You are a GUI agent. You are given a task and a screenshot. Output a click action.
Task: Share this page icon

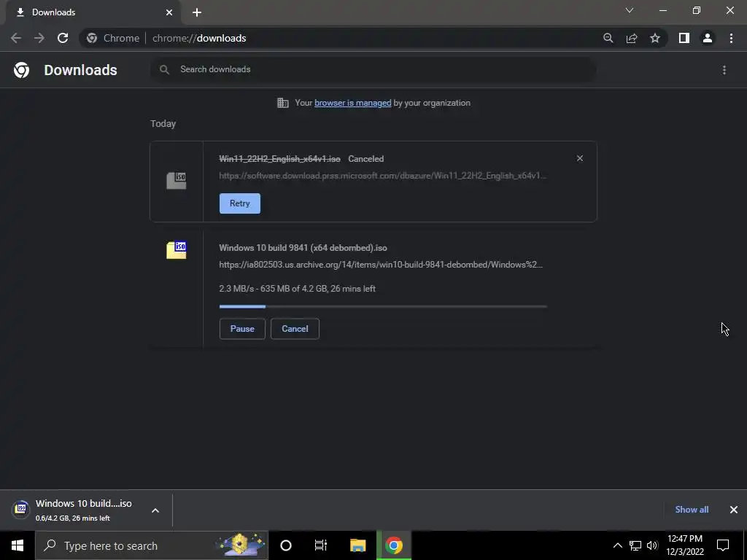[x=632, y=38]
